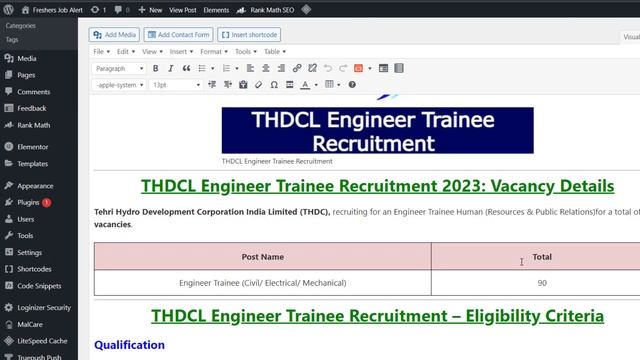
Task: Click the orange toolbar button
Action: point(358,68)
